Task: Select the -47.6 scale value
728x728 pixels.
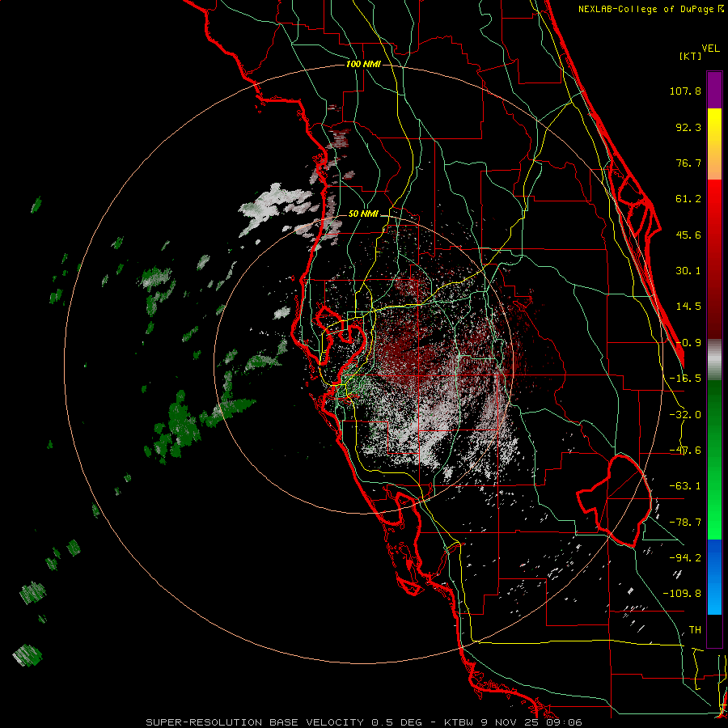Action: pyautogui.click(x=685, y=451)
